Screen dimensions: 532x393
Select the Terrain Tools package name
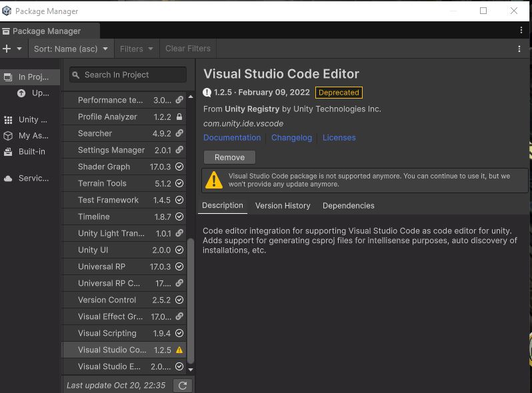point(102,183)
